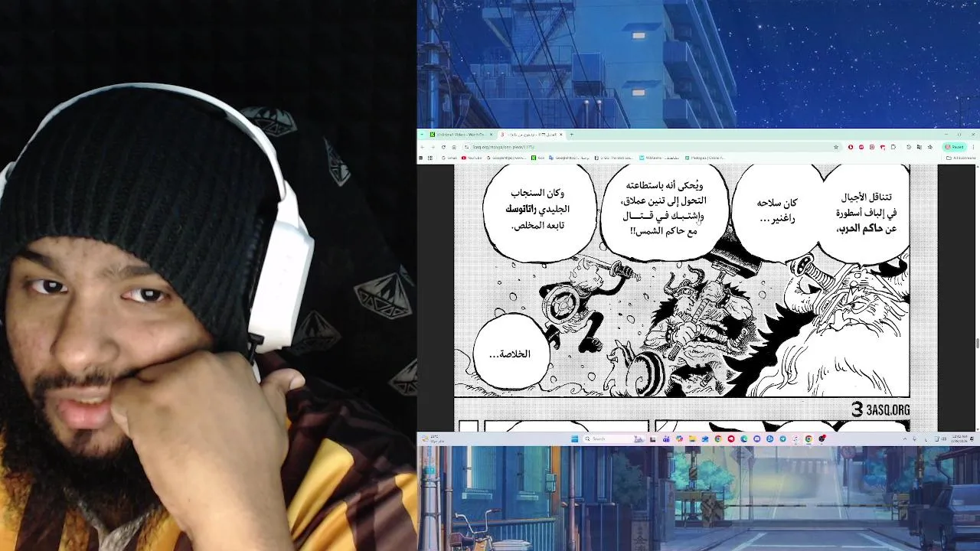Open the Windows Start menu
Screen dimensions: 980x551
pyautogui.click(x=574, y=439)
